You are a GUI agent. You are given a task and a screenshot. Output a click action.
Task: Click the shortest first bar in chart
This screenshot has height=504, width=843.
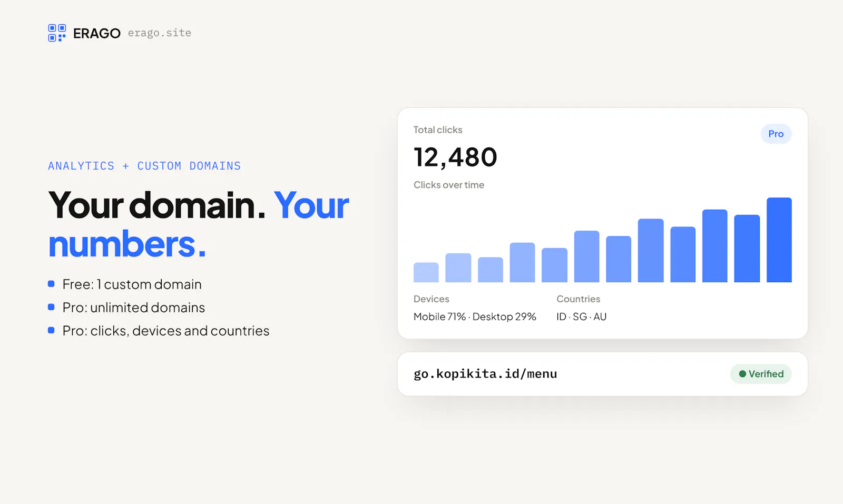(x=426, y=272)
